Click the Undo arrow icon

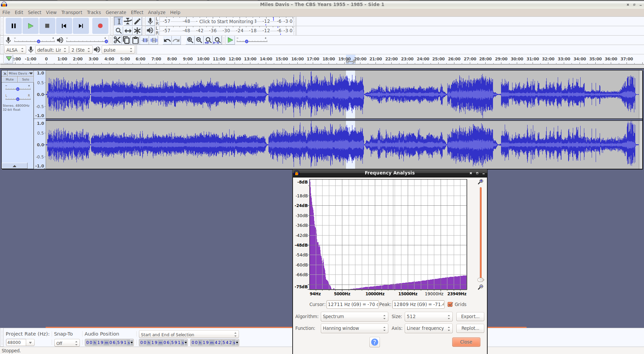(167, 40)
